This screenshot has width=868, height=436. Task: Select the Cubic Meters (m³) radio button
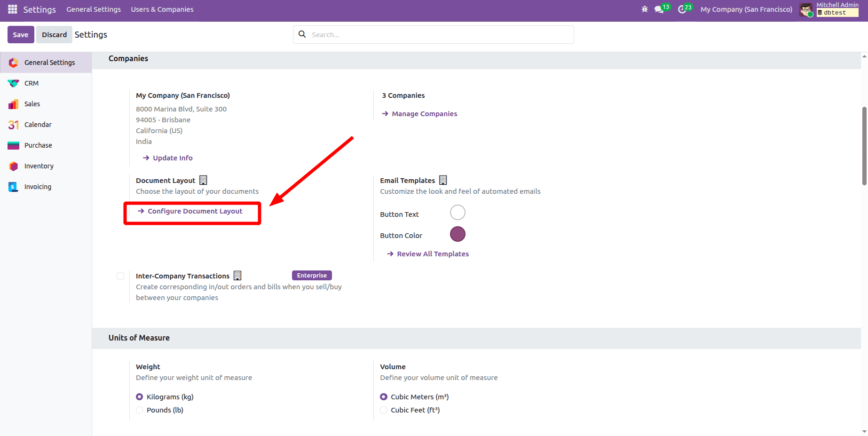click(384, 397)
